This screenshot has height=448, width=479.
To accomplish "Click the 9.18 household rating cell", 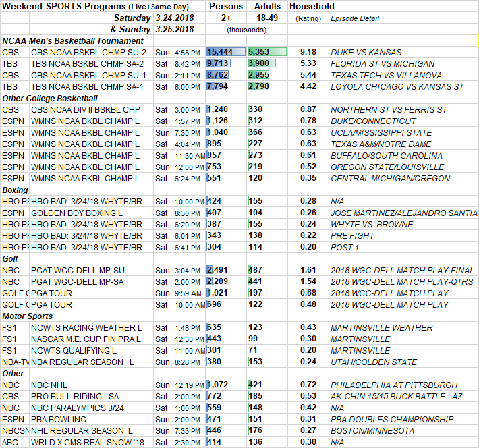I will [308, 52].
